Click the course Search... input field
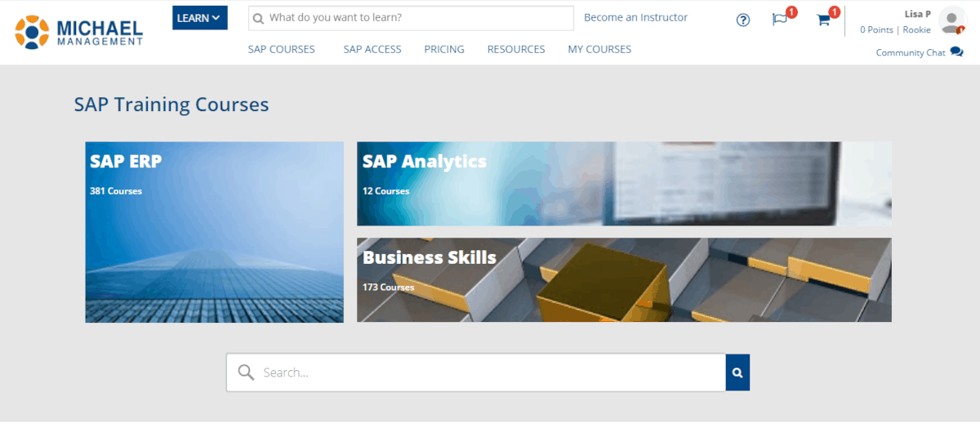 coord(476,373)
